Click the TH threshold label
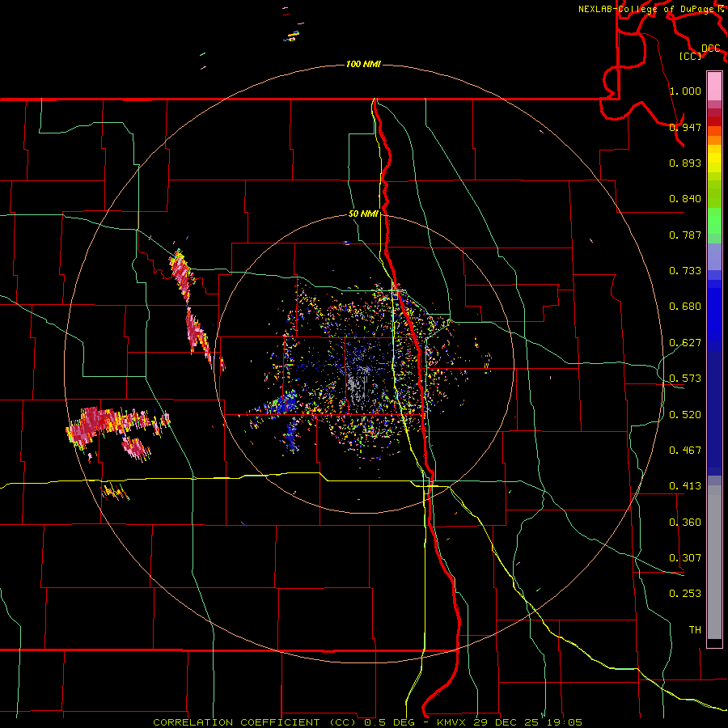 coord(695,630)
